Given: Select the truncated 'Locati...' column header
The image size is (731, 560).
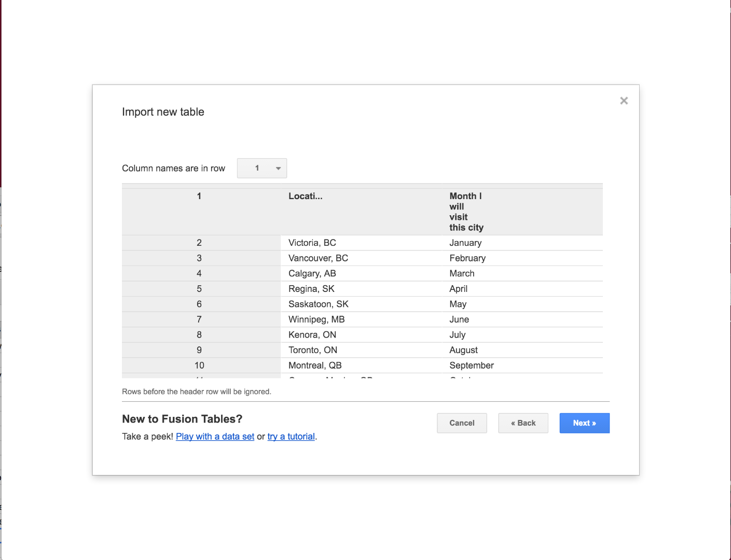Looking at the screenshot, I should coord(306,196).
